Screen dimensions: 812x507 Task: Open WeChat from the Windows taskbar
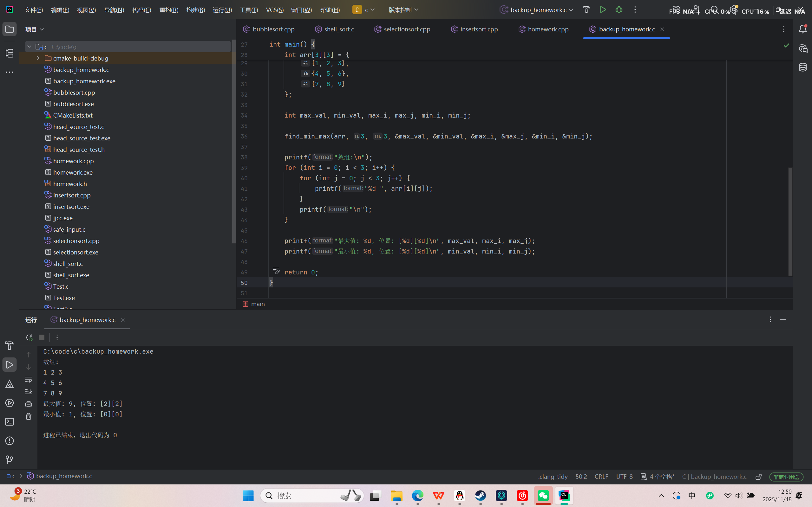click(543, 496)
